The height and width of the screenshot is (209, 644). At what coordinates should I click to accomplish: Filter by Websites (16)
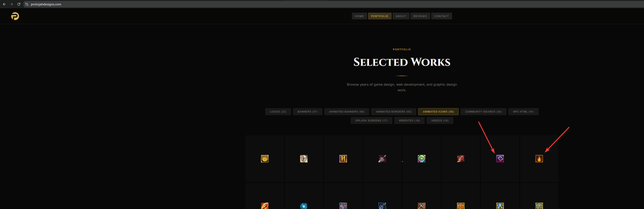pos(410,121)
